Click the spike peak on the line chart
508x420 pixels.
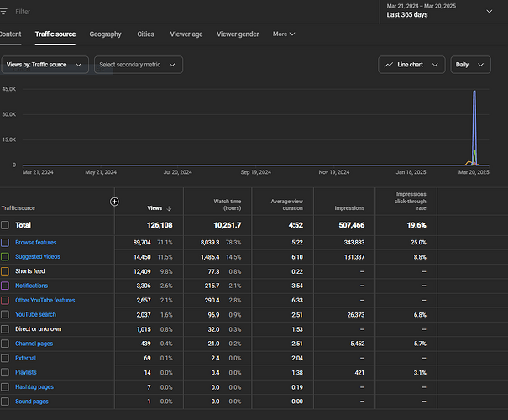click(474, 91)
